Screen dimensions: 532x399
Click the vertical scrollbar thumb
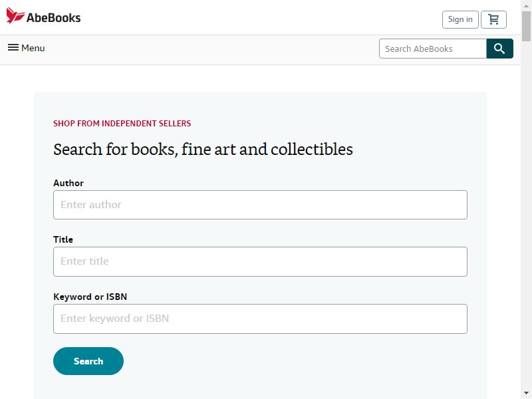[526, 26]
